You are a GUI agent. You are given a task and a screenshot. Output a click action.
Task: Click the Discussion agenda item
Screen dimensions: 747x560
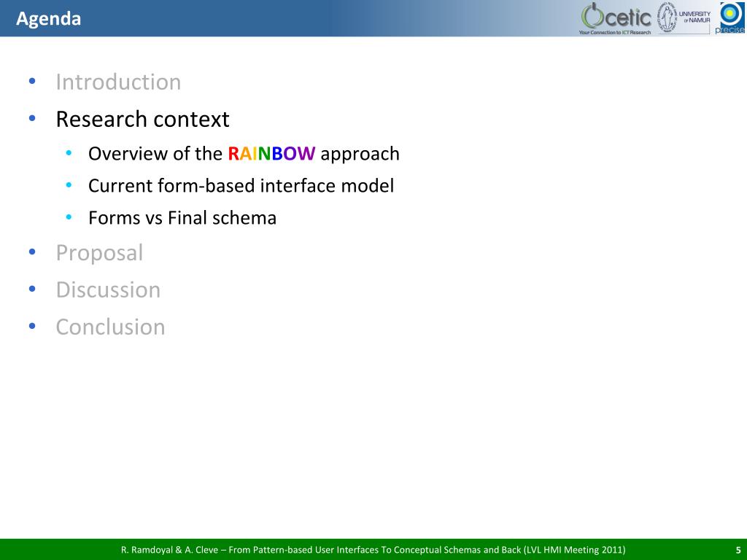click(x=108, y=289)
